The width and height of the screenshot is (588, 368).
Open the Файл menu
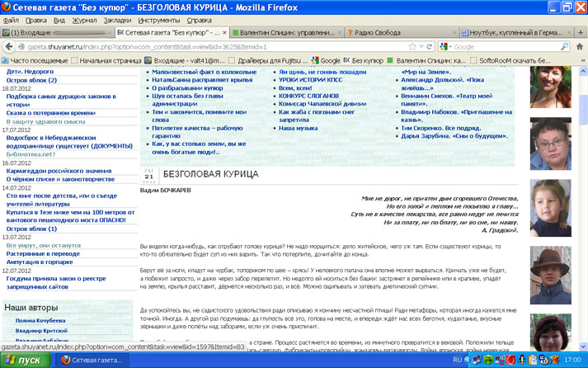[11, 21]
